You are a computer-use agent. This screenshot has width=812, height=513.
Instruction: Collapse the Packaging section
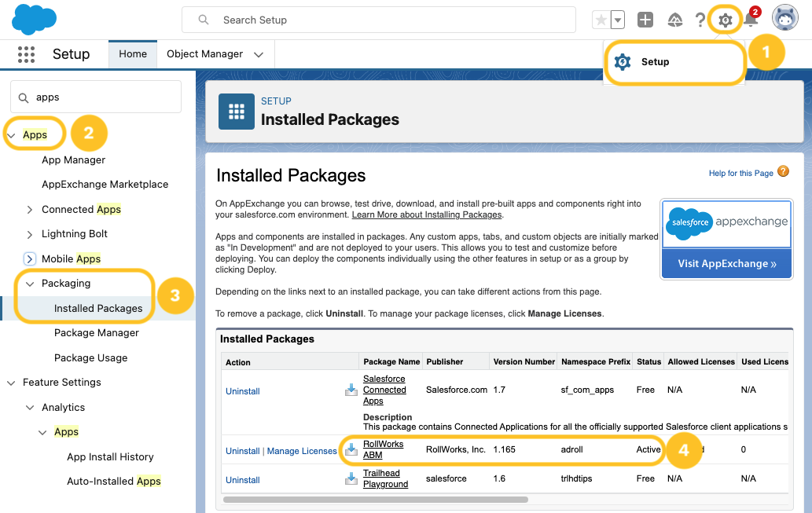coord(30,284)
